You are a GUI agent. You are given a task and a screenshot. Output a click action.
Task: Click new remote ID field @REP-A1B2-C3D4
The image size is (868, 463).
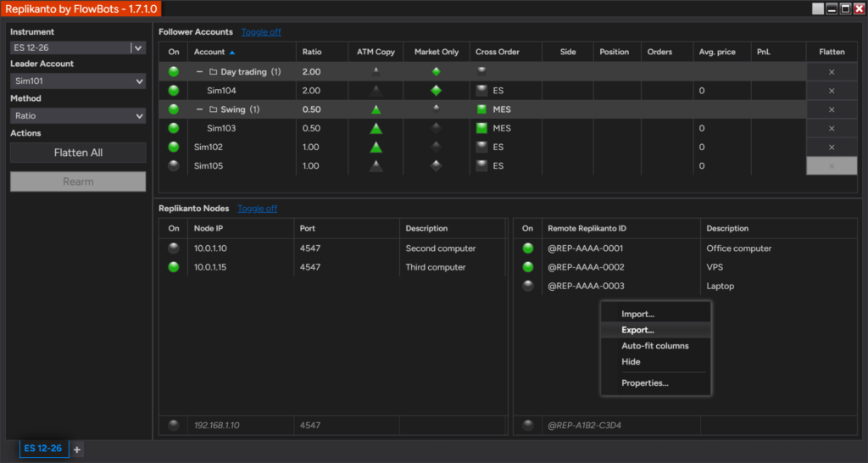621,426
